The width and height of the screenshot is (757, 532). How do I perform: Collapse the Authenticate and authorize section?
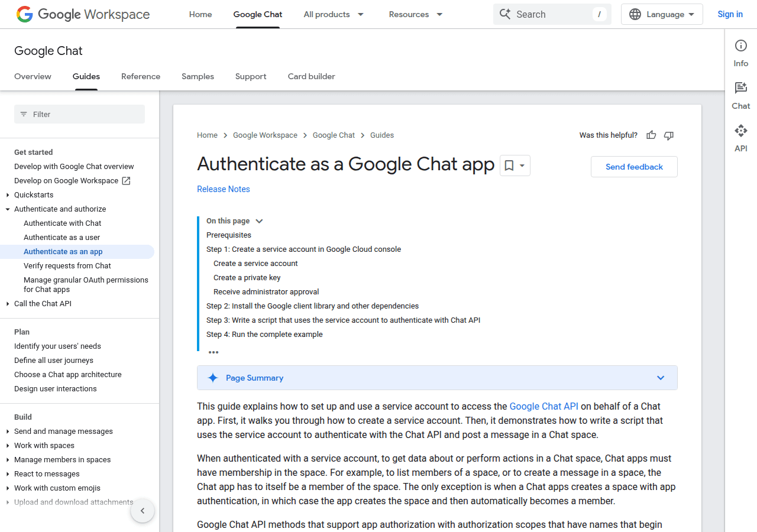point(8,209)
